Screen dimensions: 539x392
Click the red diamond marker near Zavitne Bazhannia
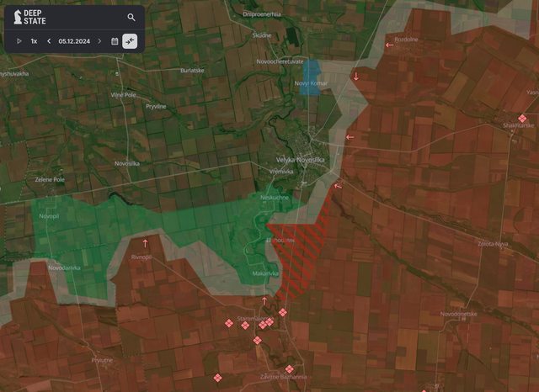(289, 368)
